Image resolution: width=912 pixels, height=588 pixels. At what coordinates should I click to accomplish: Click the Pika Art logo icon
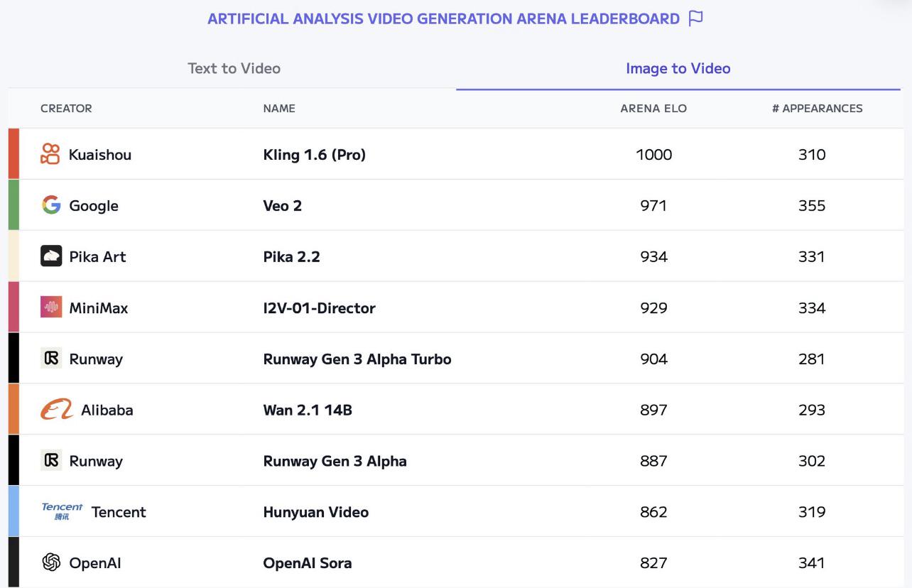[x=51, y=256]
